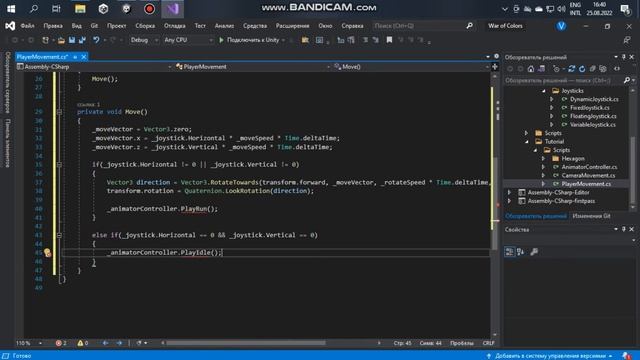Image resolution: width=640 pixels, height=360 pixels.
Task: Open AnimatorController.cs in Solution Explorer
Action: [x=589, y=167]
